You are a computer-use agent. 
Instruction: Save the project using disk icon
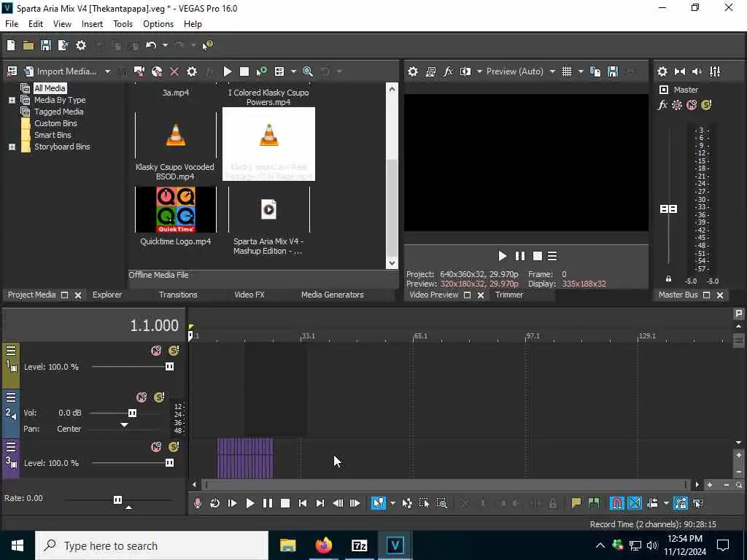[x=46, y=45]
